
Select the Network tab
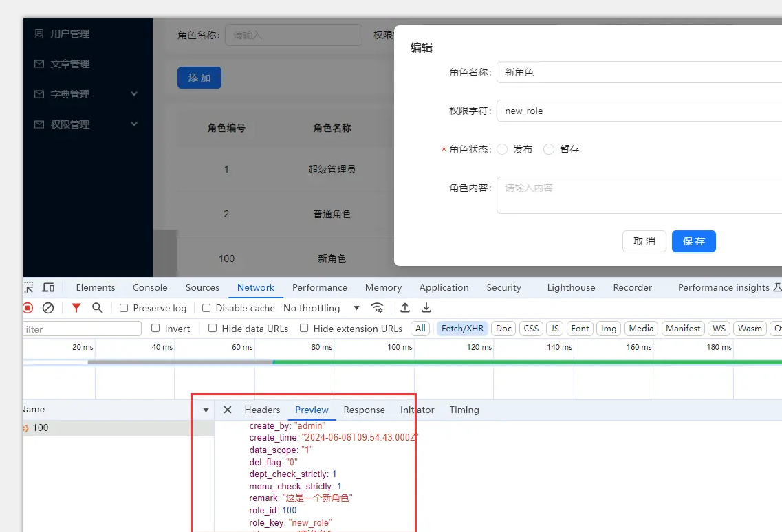tap(256, 288)
